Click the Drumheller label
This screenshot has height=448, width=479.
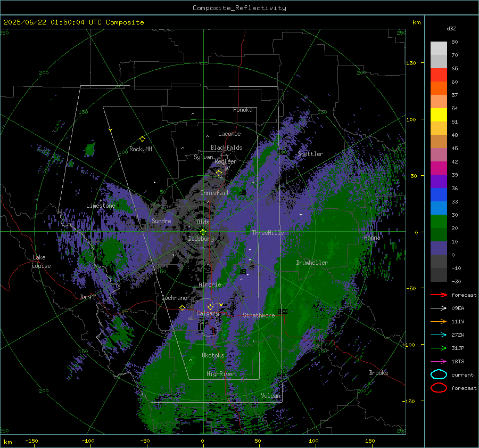click(x=311, y=263)
